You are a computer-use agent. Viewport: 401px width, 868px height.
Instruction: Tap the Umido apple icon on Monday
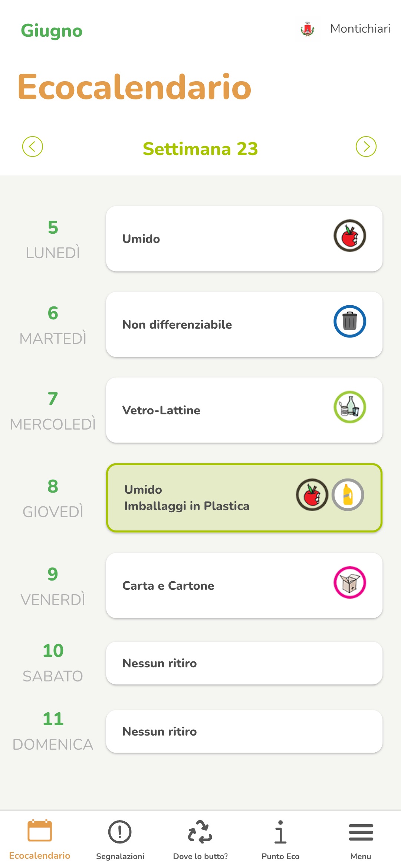(x=349, y=236)
